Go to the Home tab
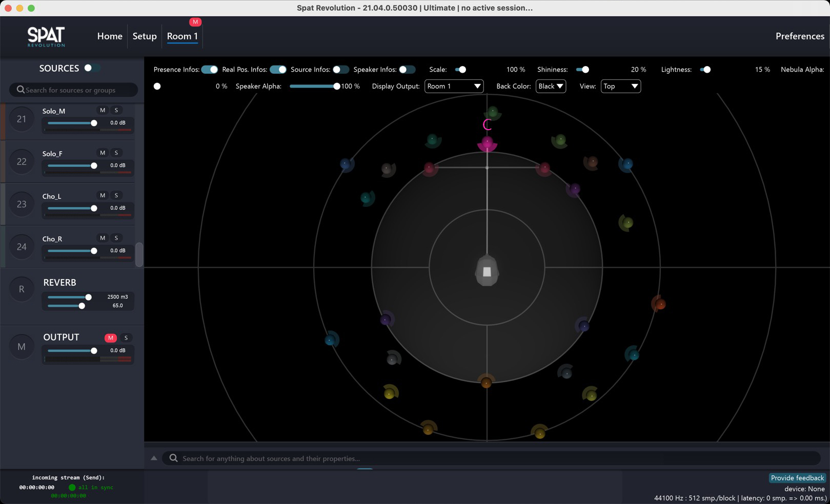Image resolution: width=830 pixels, height=504 pixels. 110,36
